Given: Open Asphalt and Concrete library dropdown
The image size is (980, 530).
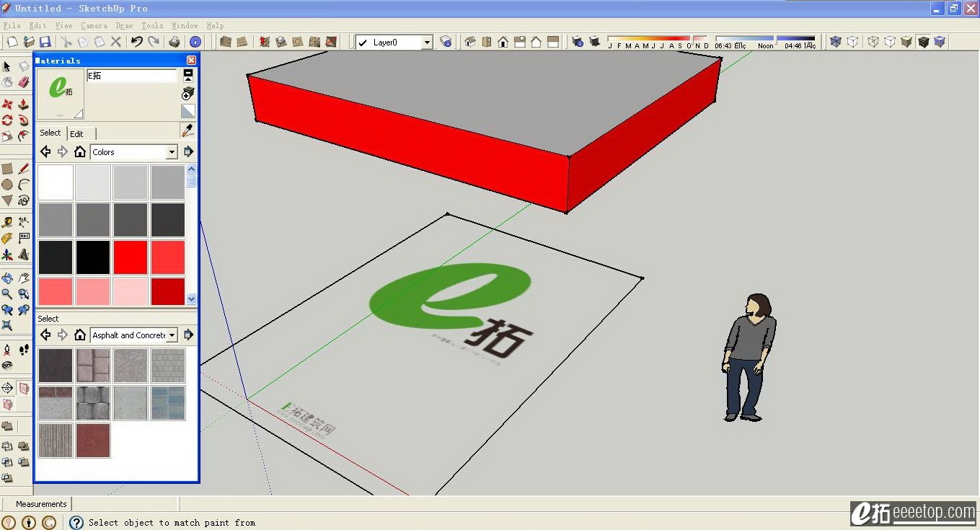Looking at the screenshot, I should point(172,335).
